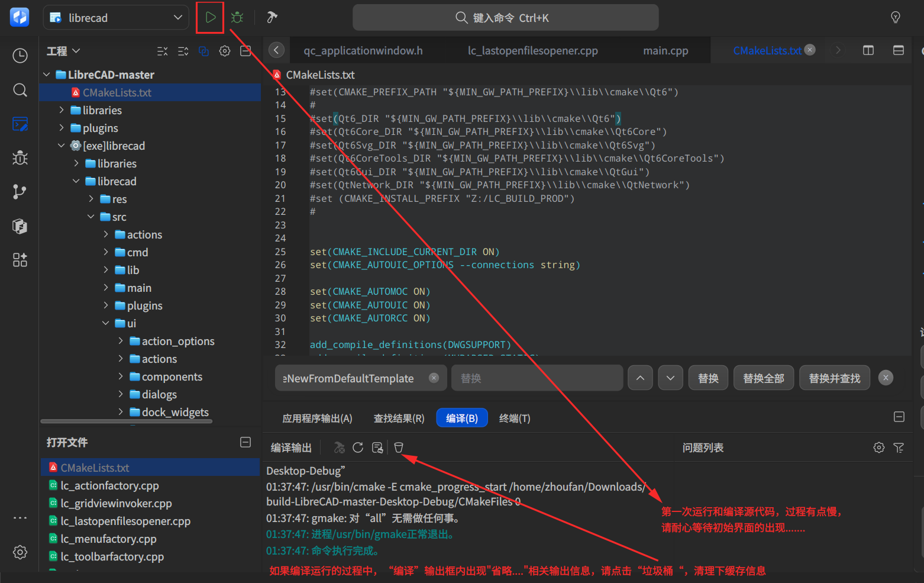
Task: Open the librecad project selector dropdown
Action: 116,18
